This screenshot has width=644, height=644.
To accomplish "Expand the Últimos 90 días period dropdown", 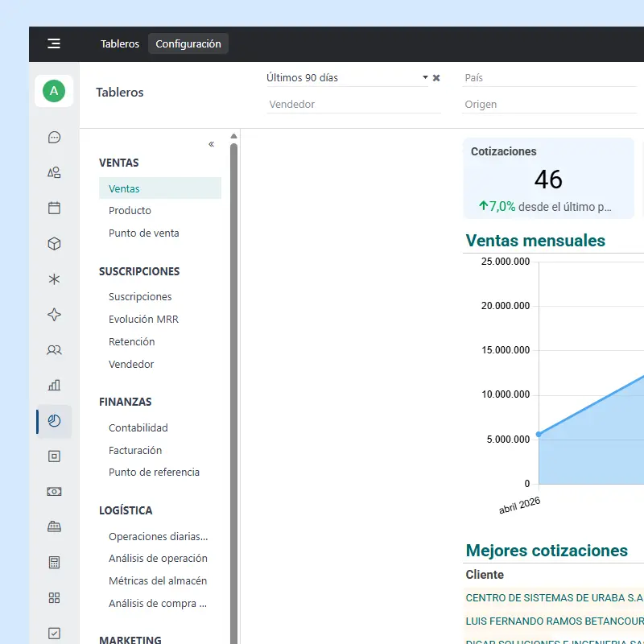I will click(x=425, y=77).
